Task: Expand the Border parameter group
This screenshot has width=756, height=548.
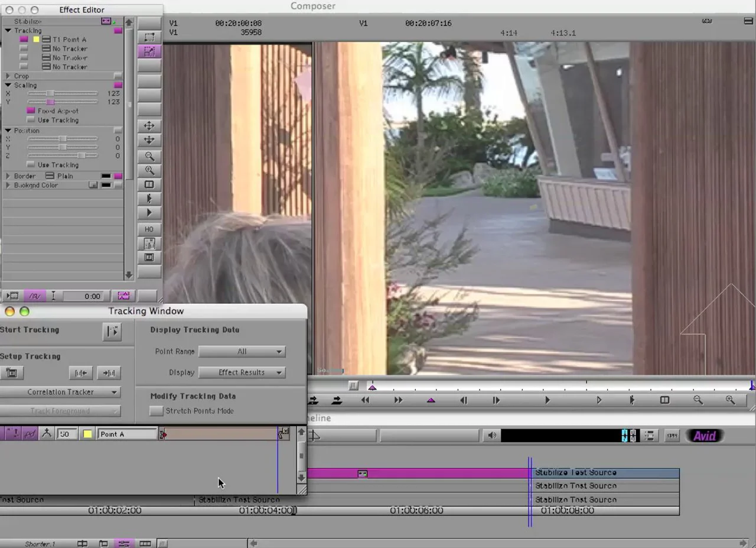Action: coord(8,176)
